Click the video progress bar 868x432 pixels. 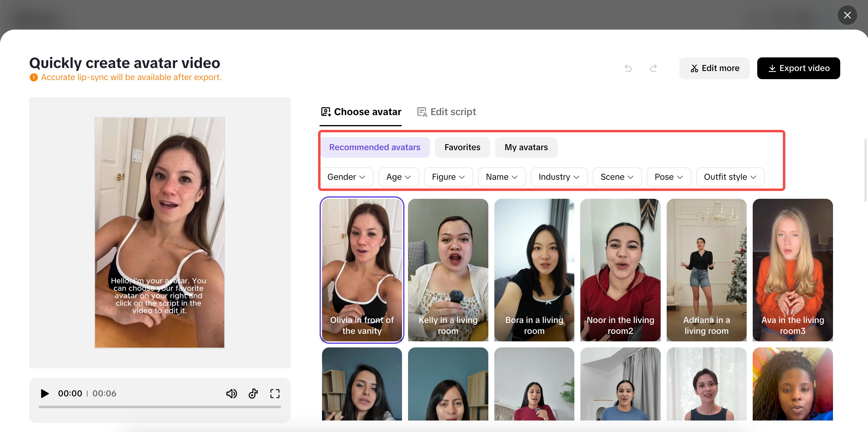tap(159, 407)
